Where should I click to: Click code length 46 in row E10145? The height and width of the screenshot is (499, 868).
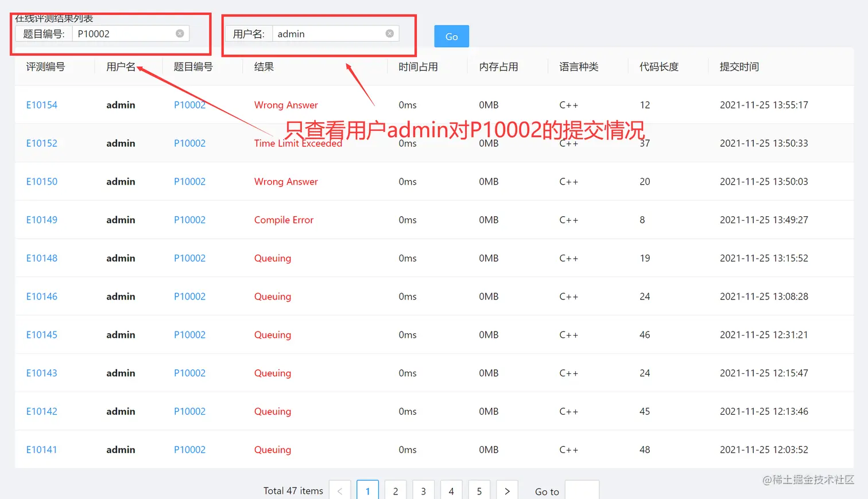645,335
